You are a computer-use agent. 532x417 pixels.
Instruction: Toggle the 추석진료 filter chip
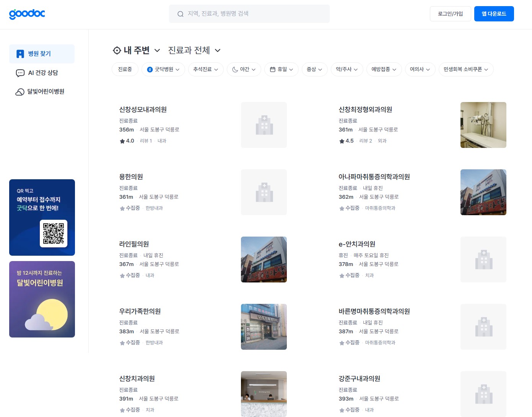(206, 69)
